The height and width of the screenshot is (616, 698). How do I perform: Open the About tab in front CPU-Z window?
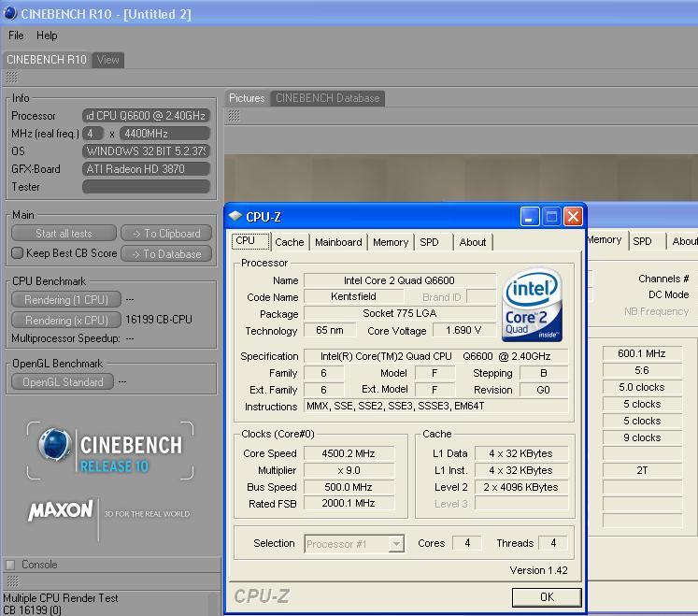(x=473, y=242)
